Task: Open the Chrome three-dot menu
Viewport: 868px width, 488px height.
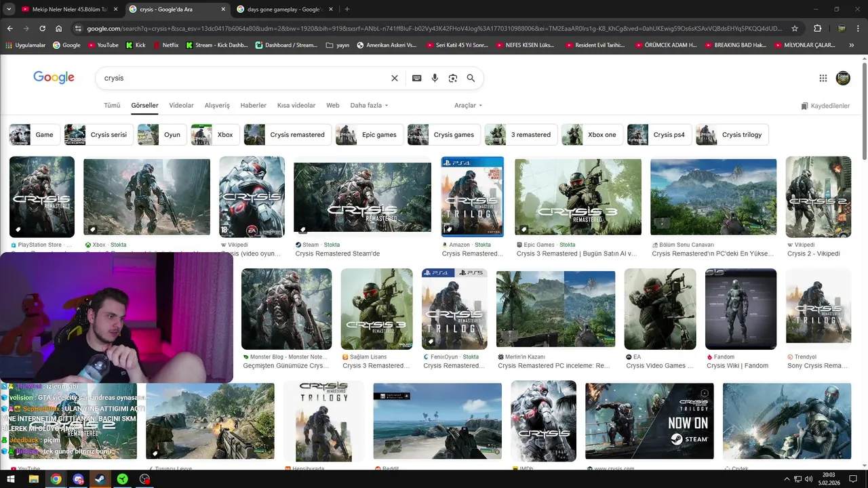Action: pos(859,28)
